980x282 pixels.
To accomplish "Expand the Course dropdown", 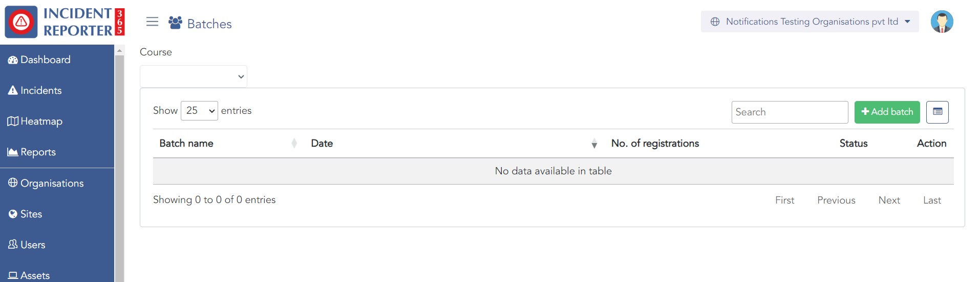I will [194, 76].
